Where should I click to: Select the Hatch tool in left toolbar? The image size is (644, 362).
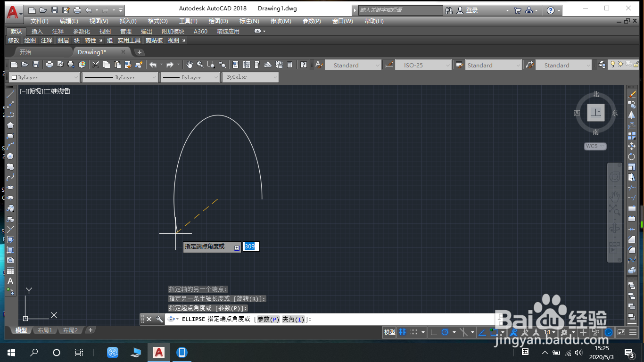10,239
